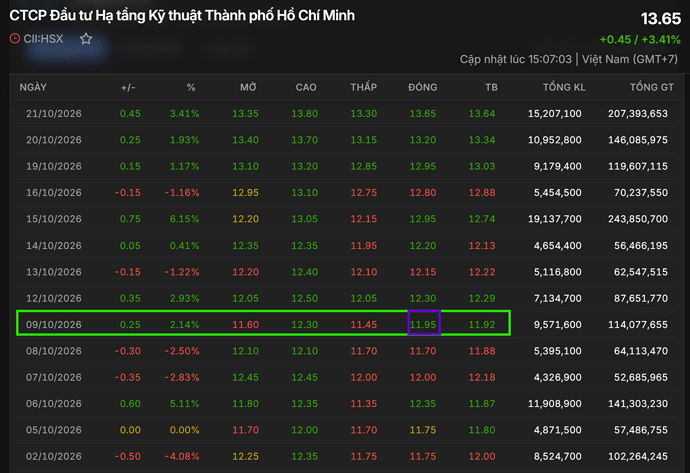
Task: Select the date cell 02/10/2026
Action: [x=54, y=456]
